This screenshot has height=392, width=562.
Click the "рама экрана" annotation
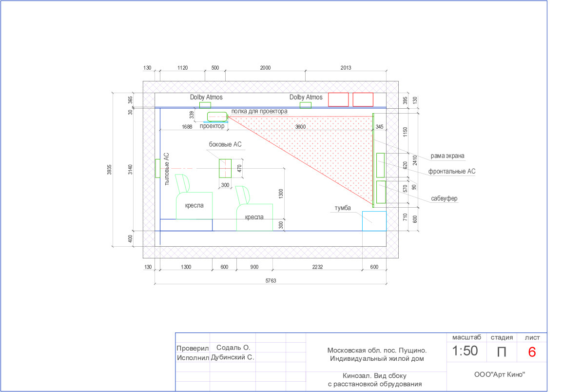coord(447,156)
